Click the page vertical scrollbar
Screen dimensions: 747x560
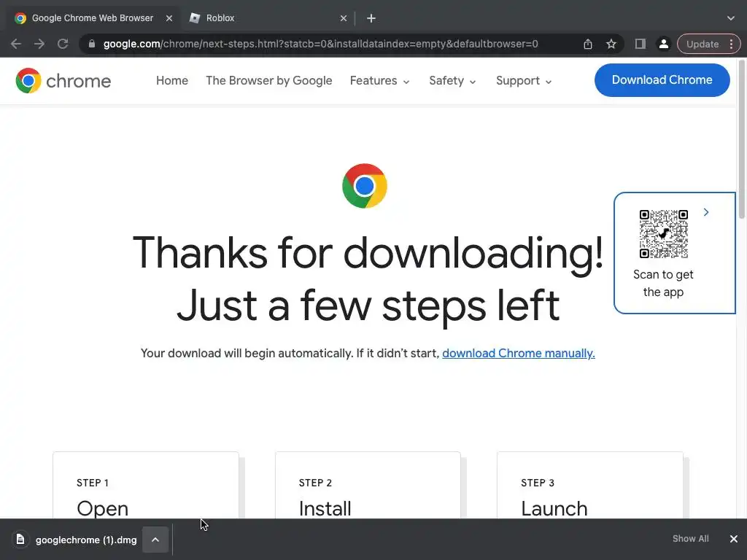(x=742, y=138)
